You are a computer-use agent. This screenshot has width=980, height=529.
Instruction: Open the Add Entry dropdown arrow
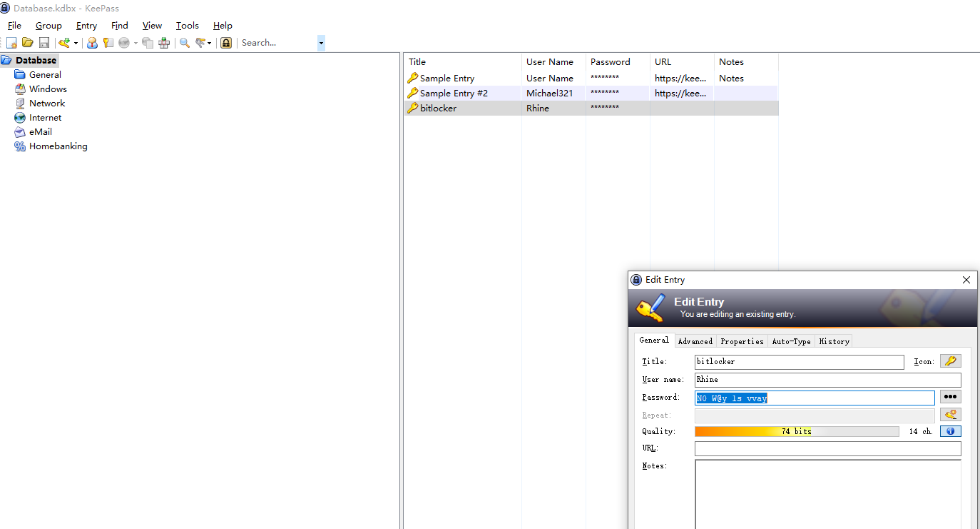click(76, 43)
